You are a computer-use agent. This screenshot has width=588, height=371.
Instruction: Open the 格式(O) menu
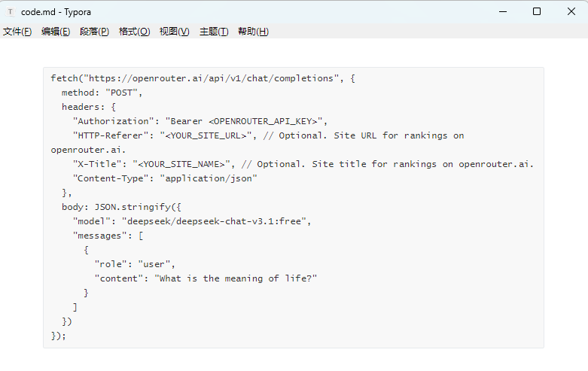[134, 32]
